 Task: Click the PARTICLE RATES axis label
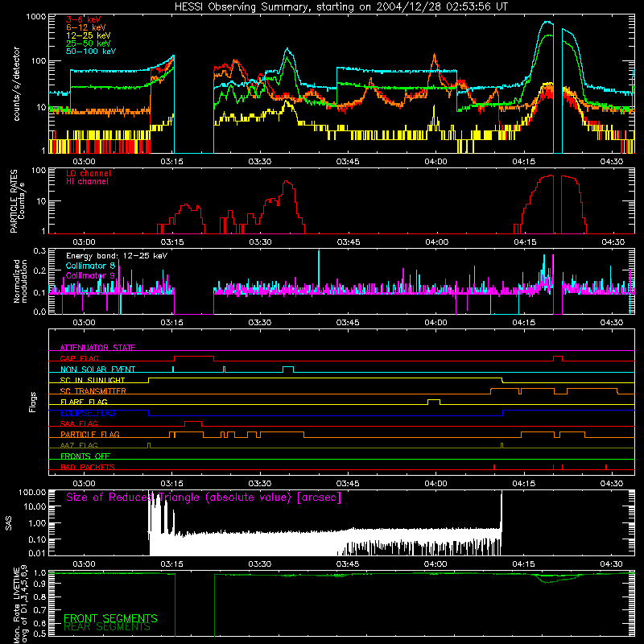coord(14,201)
